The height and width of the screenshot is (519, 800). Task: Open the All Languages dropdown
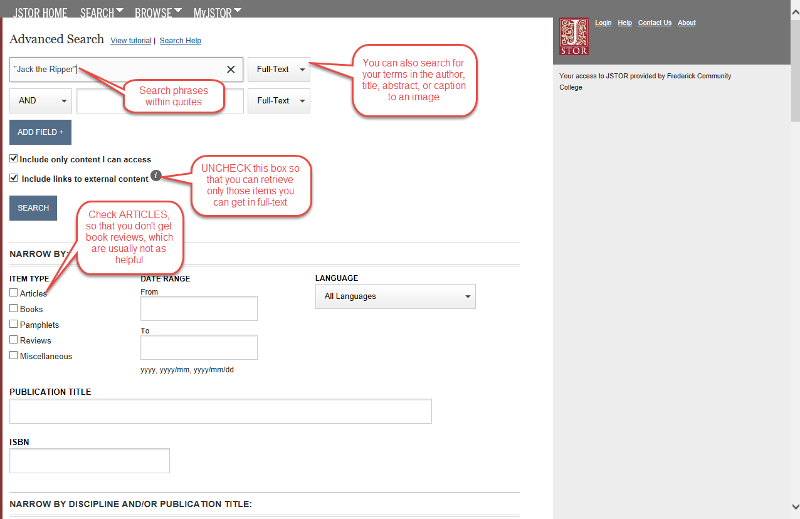point(395,296)
